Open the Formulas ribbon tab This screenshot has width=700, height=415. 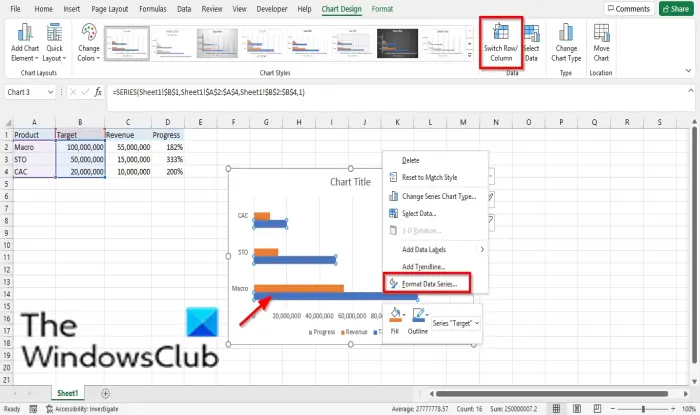point(153,9)
